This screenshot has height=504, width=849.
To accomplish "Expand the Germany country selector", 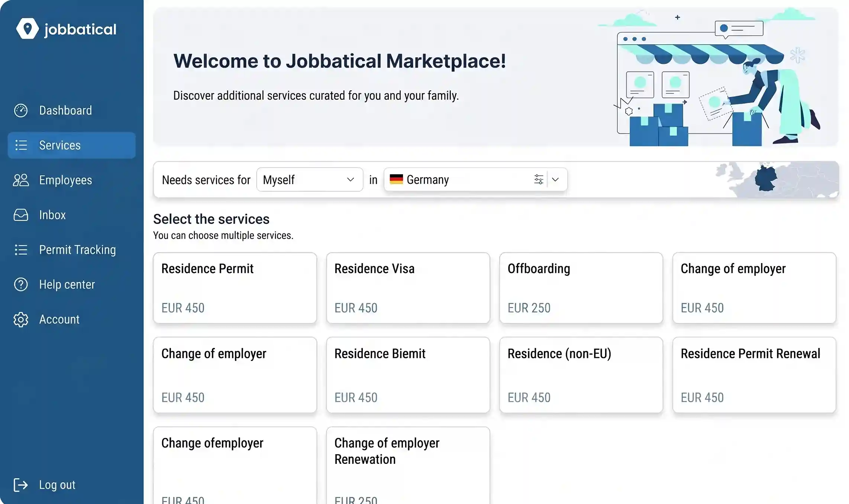I will tap(446, 180).
